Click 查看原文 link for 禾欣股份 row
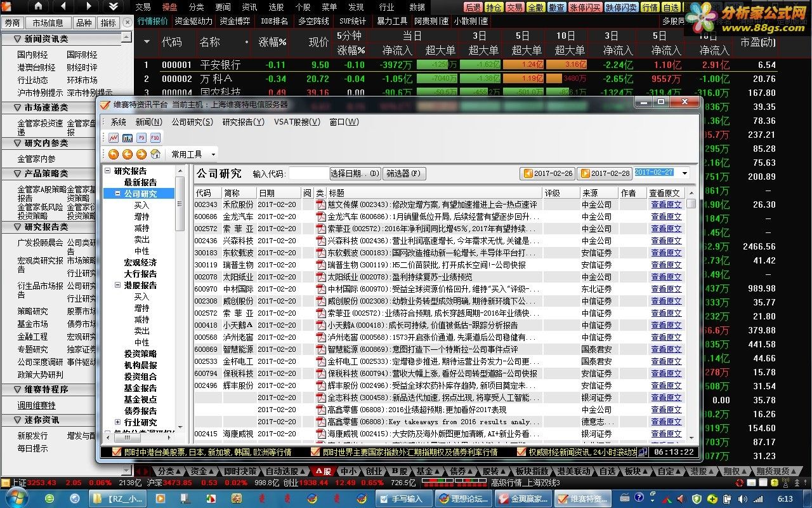 point(666,204)
